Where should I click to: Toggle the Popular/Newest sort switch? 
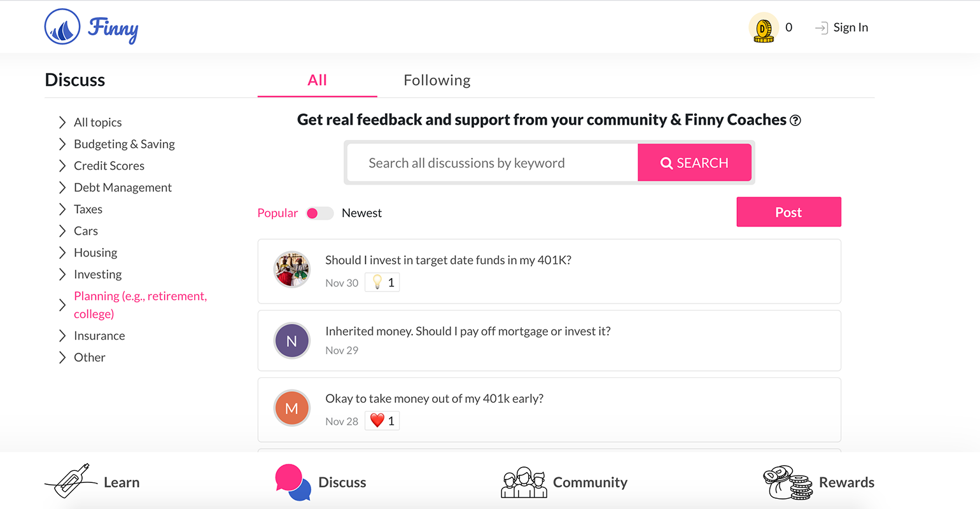click(319, 213)
